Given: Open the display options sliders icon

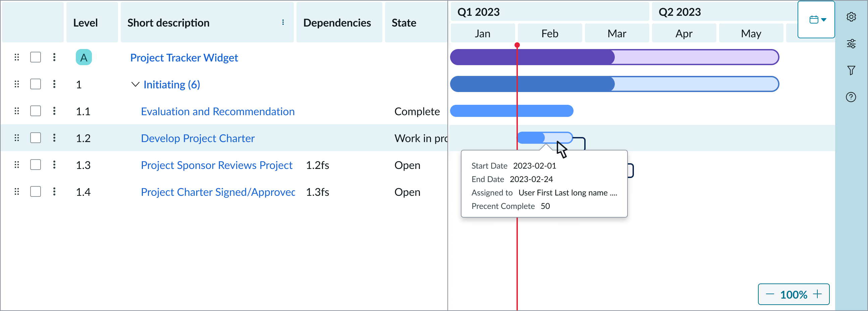Looking at the screenshot, I should click(x=851, y=44).
